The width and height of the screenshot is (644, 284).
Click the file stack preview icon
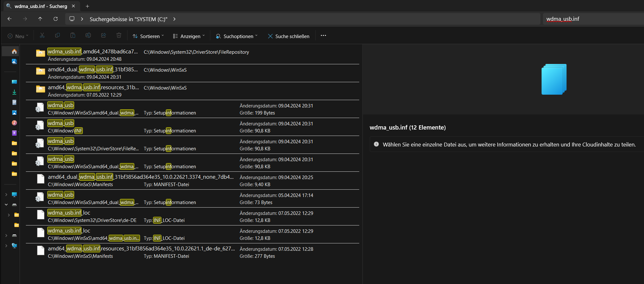click(554, 79)
